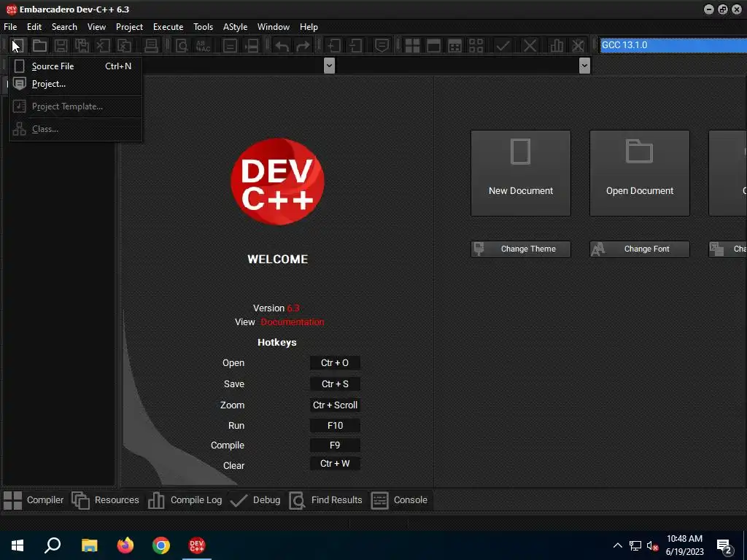
Task: Click the Print toolbar icon
Action: point(151,45)
